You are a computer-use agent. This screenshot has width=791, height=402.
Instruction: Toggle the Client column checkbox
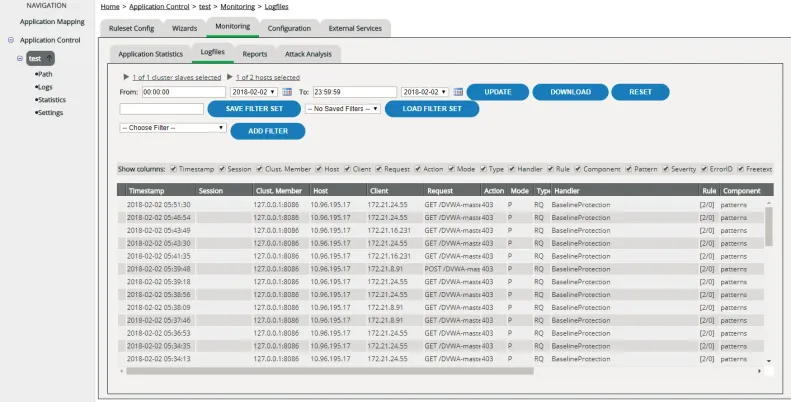click(x=347, y=169)
